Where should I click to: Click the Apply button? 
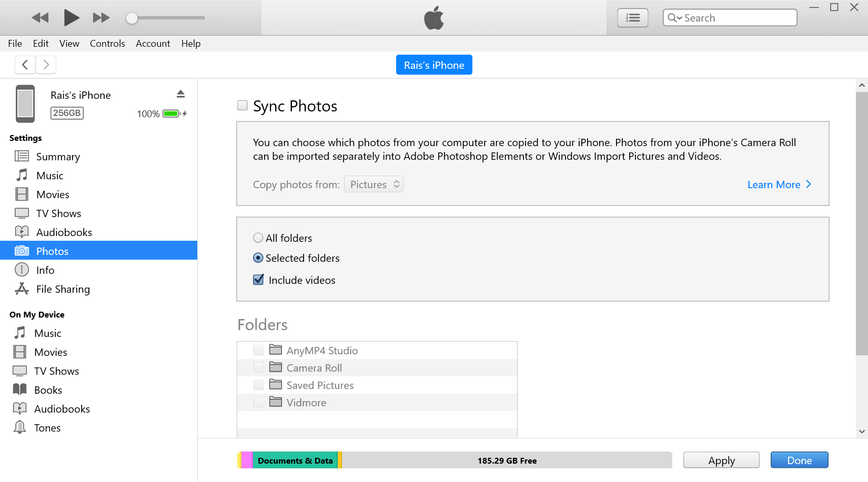pyautogui.click(x=721, y=460)
